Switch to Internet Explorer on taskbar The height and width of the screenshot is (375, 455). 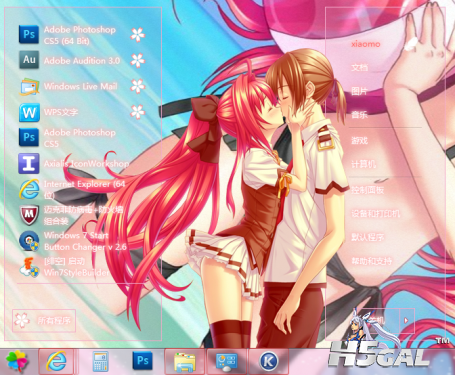[56, 361]
